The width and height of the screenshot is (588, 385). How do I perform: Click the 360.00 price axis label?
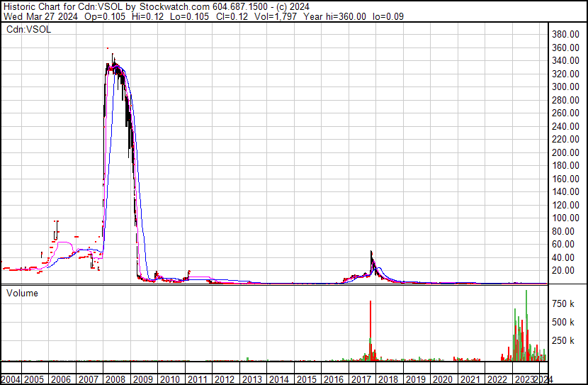point(567,48)
